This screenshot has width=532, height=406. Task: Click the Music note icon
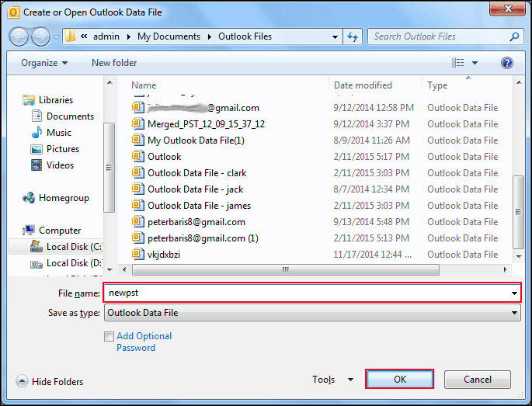(37, 132)
